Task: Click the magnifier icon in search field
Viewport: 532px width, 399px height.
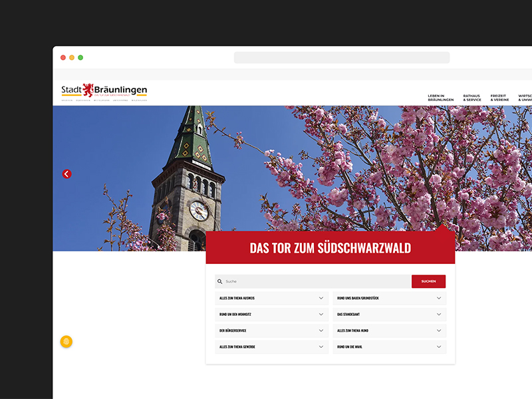Action: click(220, 281)
